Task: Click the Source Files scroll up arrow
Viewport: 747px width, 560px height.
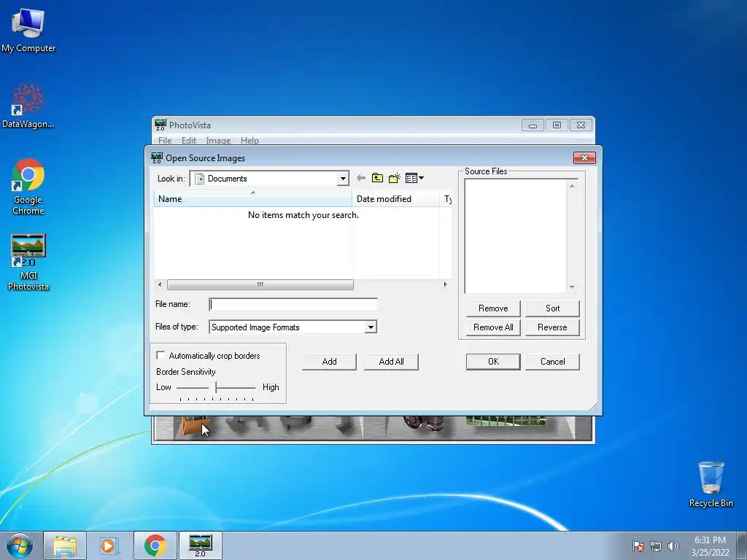Action: (572, 186)
